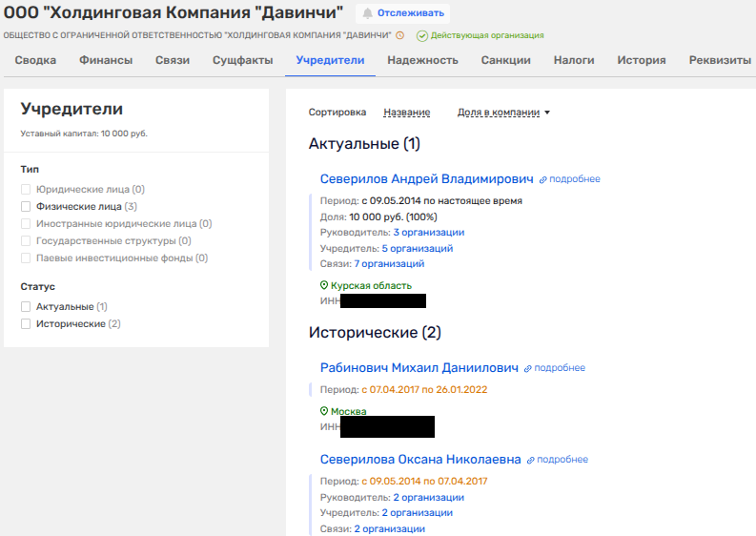Open the Финансы tab

(x=105, y=60)
